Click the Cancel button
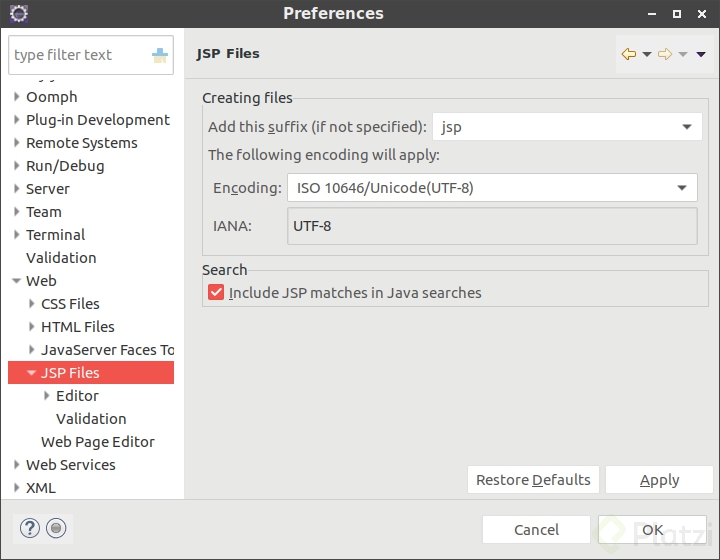 point(536,530)
